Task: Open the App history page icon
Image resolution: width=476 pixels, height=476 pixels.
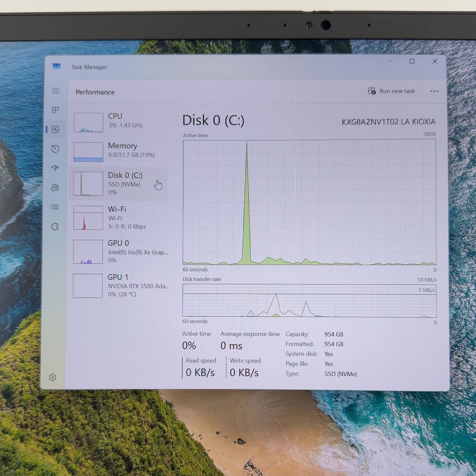Action: [55, 149]
